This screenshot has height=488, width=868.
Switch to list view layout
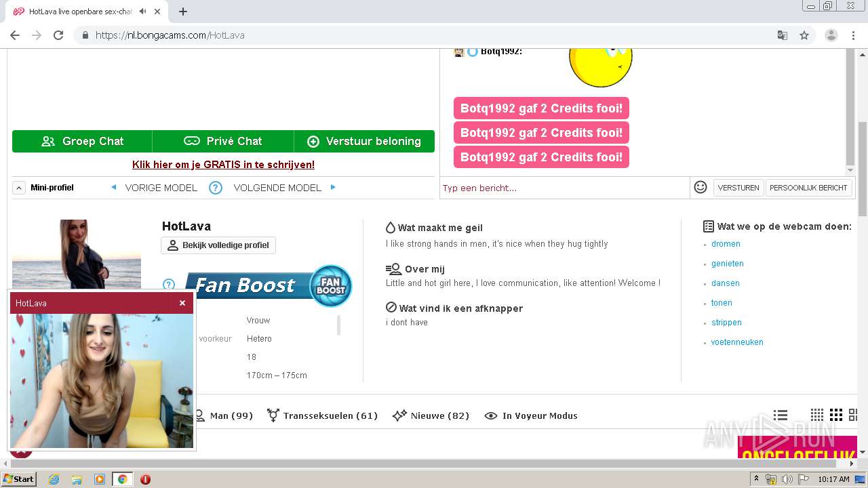781,415
